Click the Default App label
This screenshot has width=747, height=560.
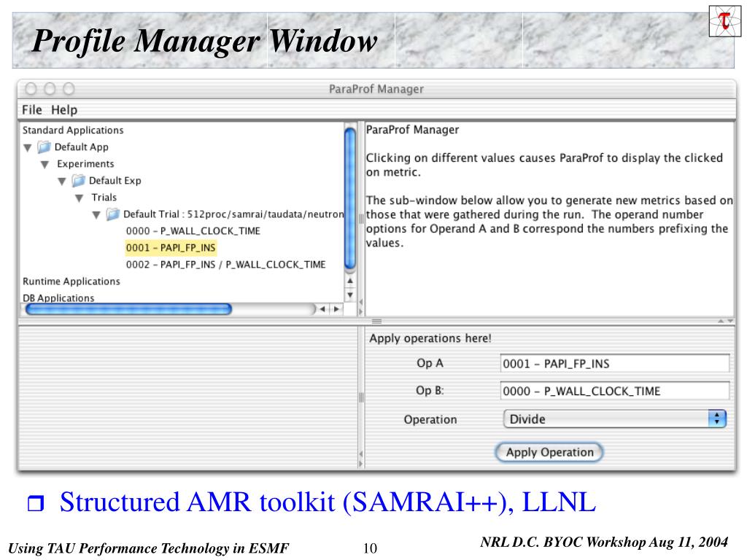pos(82,147)
